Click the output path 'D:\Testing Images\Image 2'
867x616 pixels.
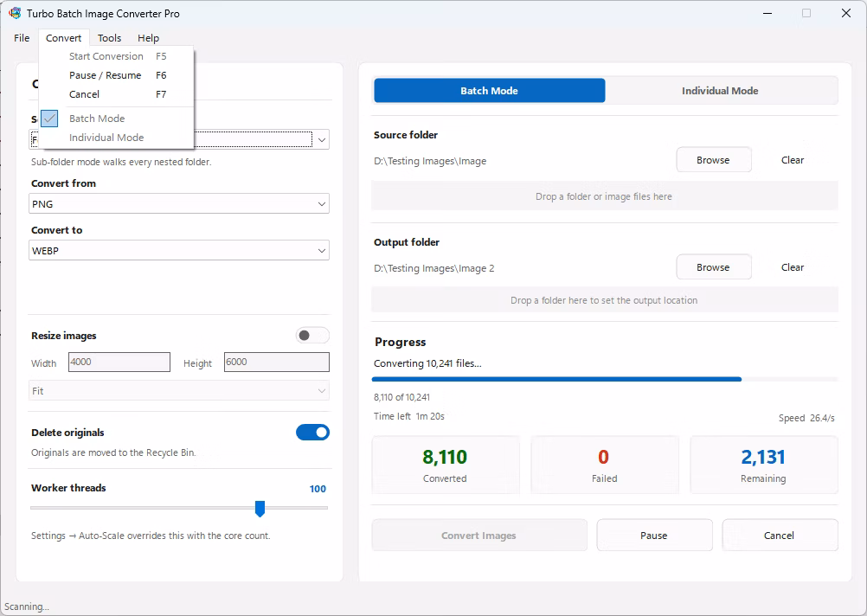434,268
